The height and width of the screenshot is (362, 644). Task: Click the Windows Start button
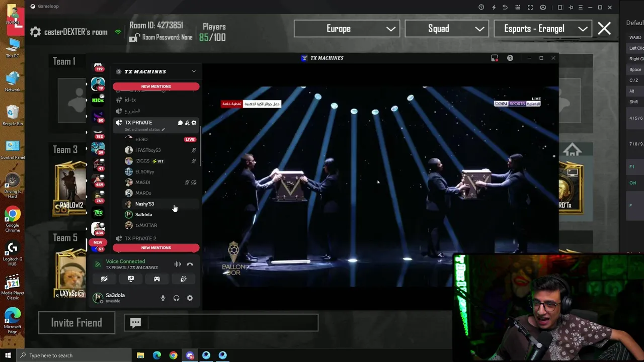pyautogui.click(x=8, y=355)
